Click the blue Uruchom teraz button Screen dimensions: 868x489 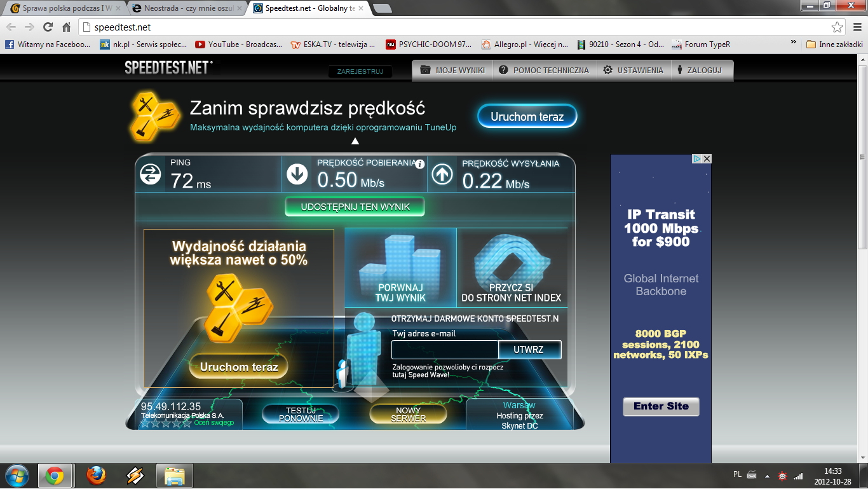pos(527,116)
